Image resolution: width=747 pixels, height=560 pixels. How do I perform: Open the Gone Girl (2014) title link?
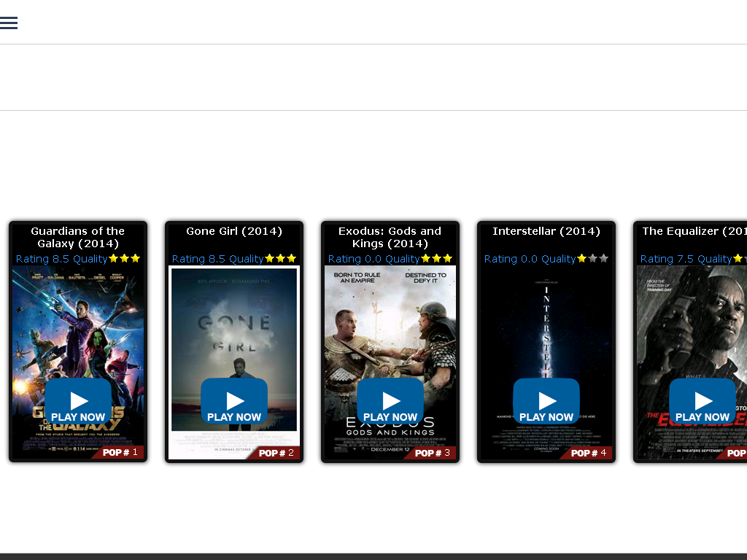(234, 231)
